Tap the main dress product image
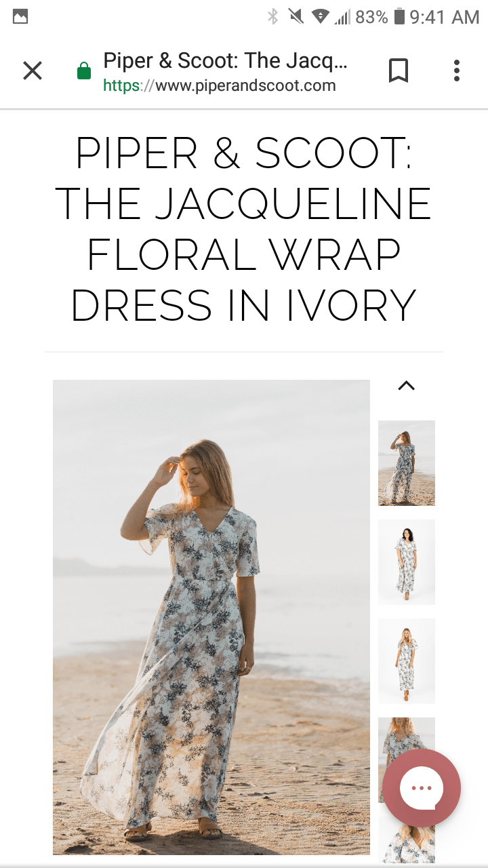The image size is (488, 868). [x=211, y=617]
